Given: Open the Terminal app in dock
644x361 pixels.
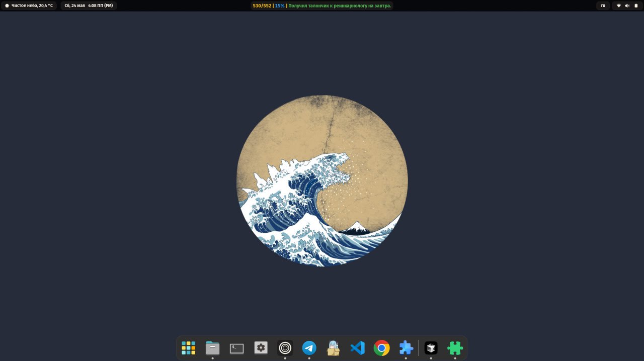Looking at the screenshot, I should pyautogui.click(x=236, y=348).
